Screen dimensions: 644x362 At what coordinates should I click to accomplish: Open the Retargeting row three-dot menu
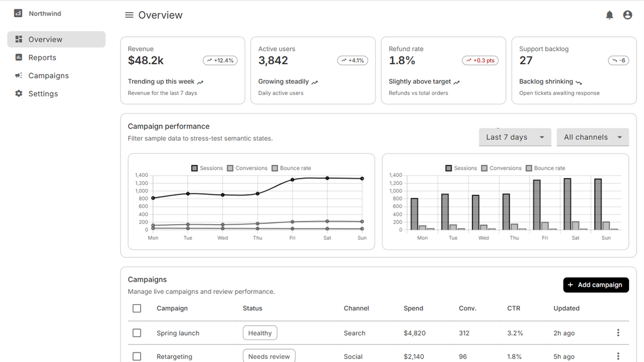[x=618, y=356]
